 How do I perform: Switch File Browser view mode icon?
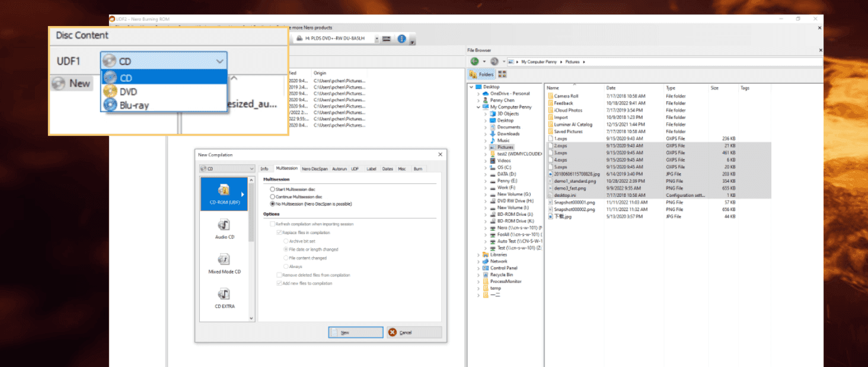click(502, 74)
